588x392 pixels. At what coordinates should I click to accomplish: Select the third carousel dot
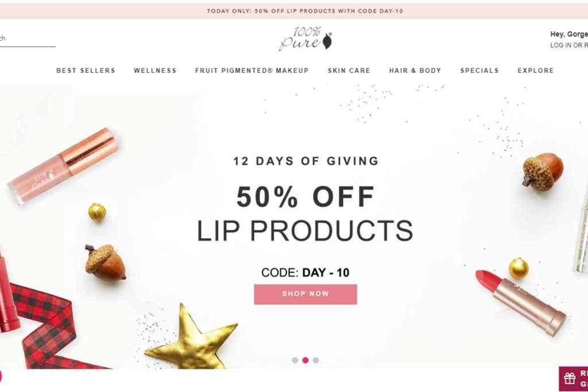point(316,360)
